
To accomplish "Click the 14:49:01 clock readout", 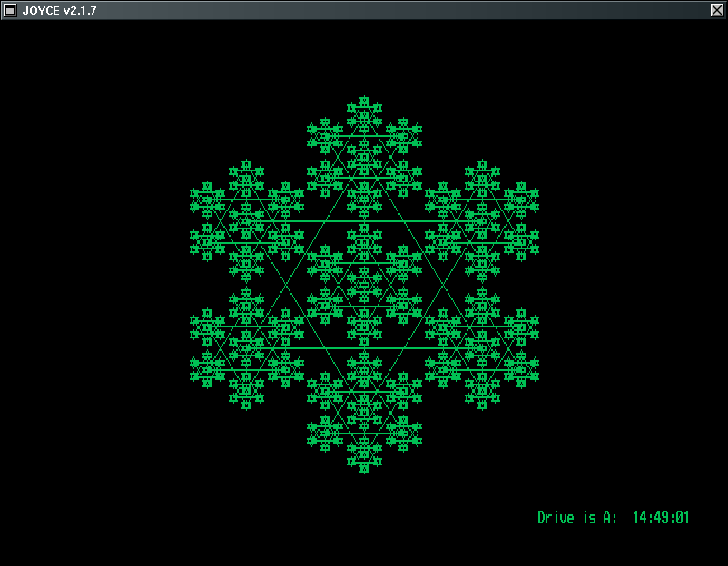I will [661, 518].
